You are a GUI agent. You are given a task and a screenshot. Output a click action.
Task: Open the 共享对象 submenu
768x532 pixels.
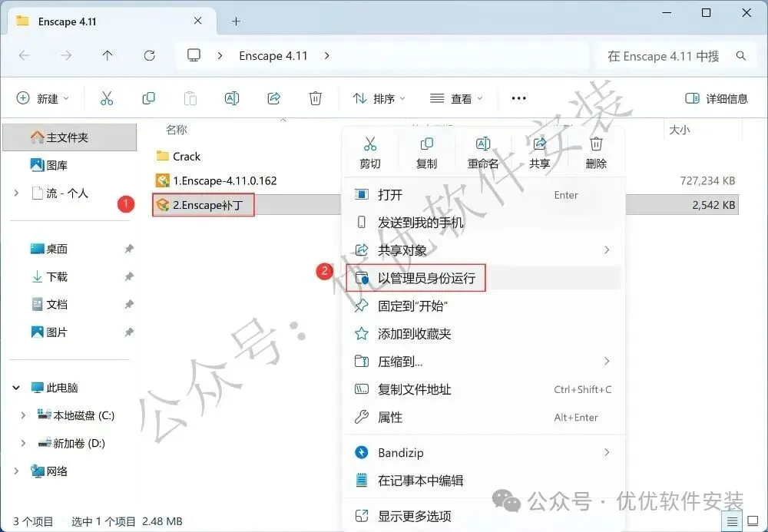tap(484, 250)
